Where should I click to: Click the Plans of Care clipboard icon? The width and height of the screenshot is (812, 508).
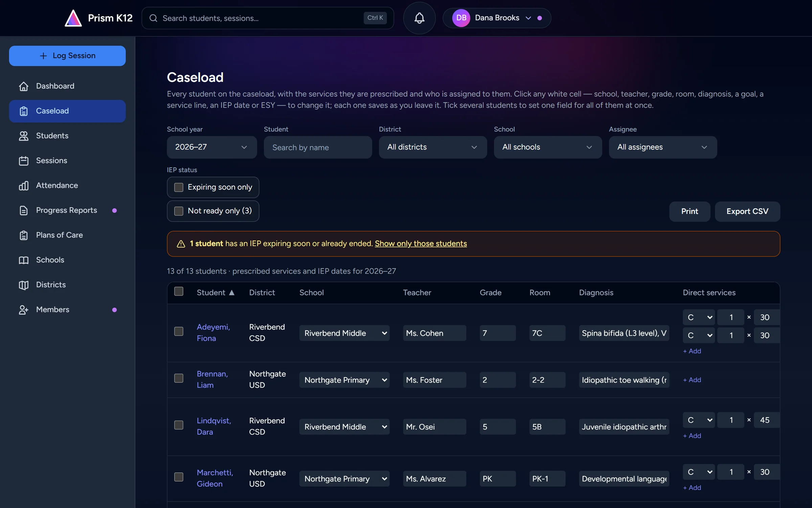point(24,235)
